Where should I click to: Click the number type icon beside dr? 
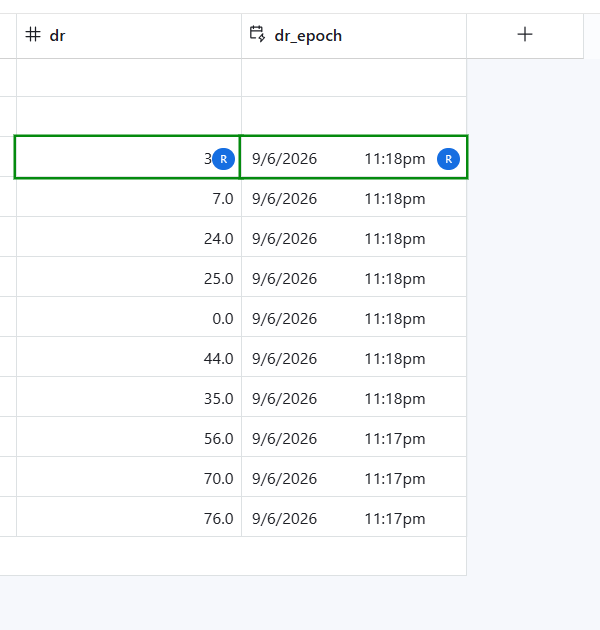tap(33, 35)
